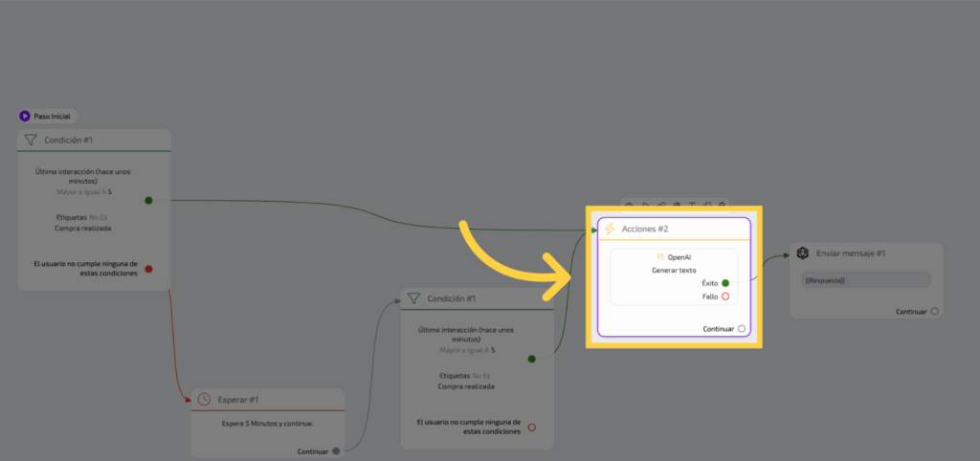Screen dimensions: 980x461
Task: Click the green output dot on the lower Condición #1
Action: [532, 359]
